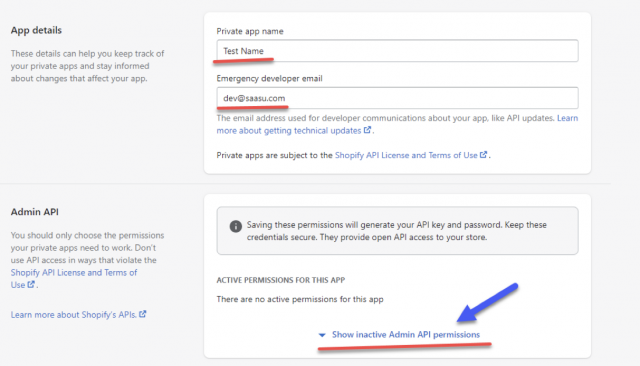This screenshot has width=640, height=366.
Task: Open Shopify API License link in App details card
Action: [x=406, y=155]
